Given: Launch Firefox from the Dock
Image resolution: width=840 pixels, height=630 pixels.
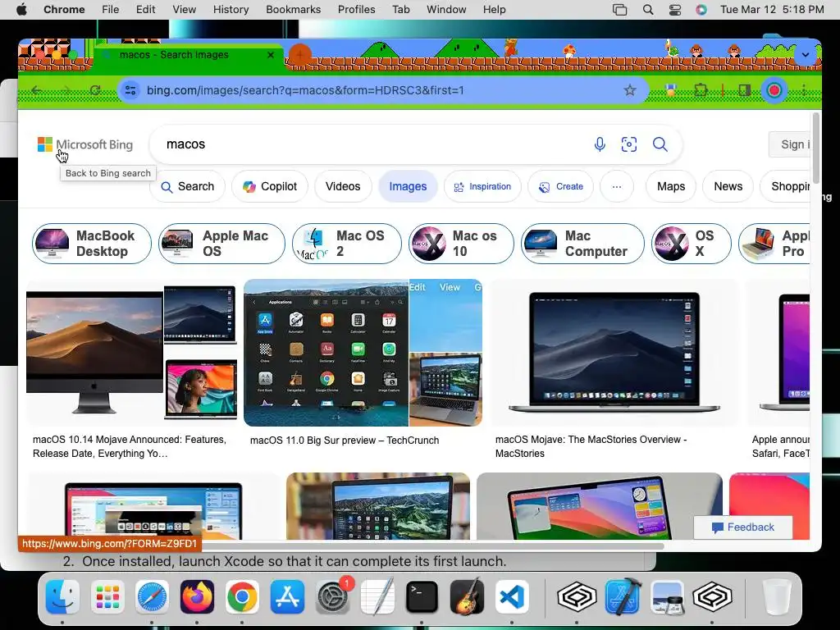Looking at the screenshot, I should tap(197, 597).
